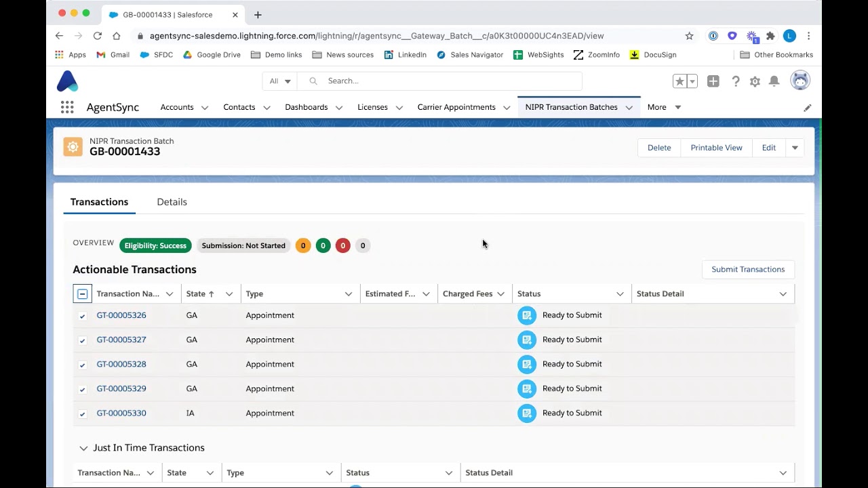Click the status icon for GT-00005326

pos(527,315)
